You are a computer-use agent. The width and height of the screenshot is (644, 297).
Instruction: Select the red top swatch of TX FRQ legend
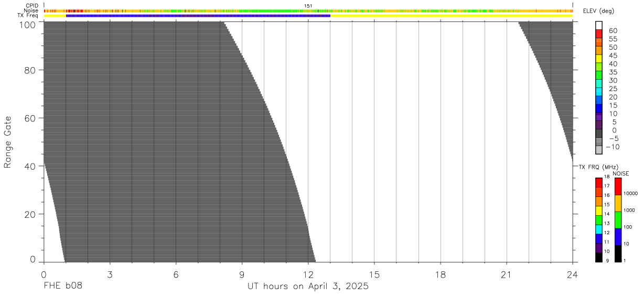(599, 183)
